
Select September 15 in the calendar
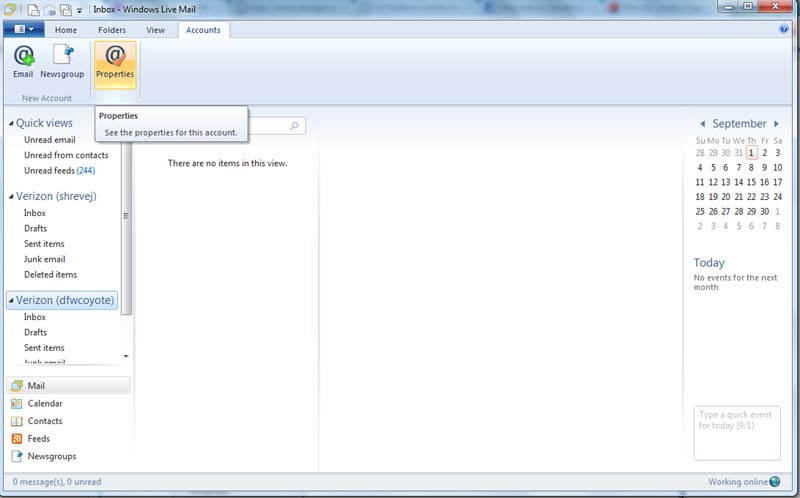click(x=752, y=182)
